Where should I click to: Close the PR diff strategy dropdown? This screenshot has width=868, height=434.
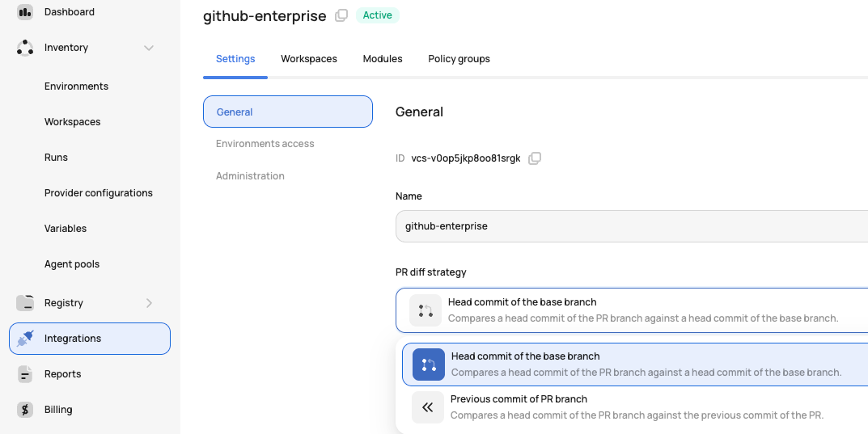(632, 310)
